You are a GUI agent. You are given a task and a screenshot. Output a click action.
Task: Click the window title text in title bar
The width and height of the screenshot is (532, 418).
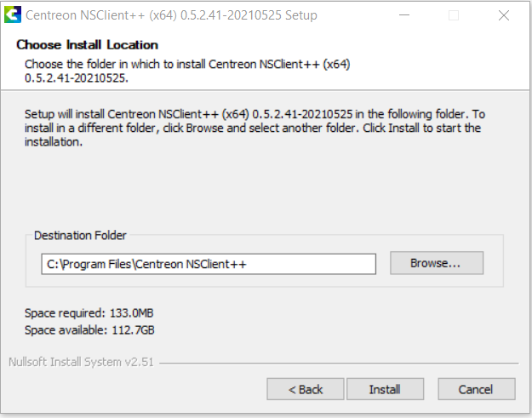(172, 15)
